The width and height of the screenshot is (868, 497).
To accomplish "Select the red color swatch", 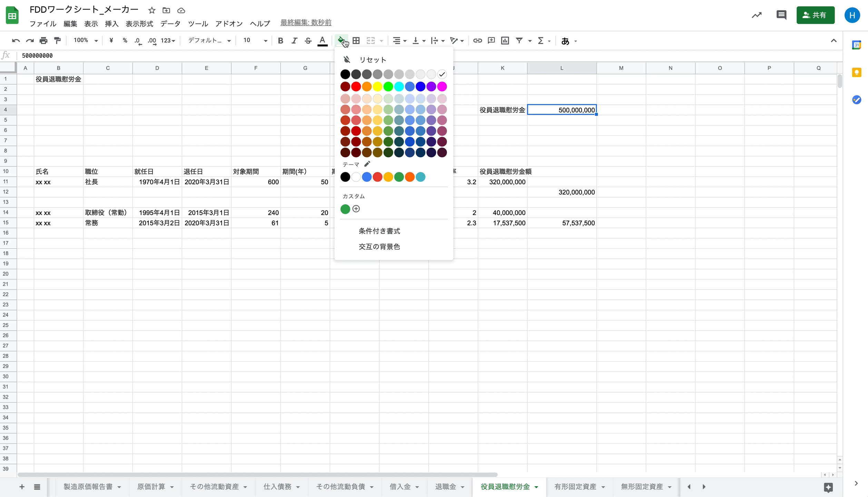I will [356, 86].
